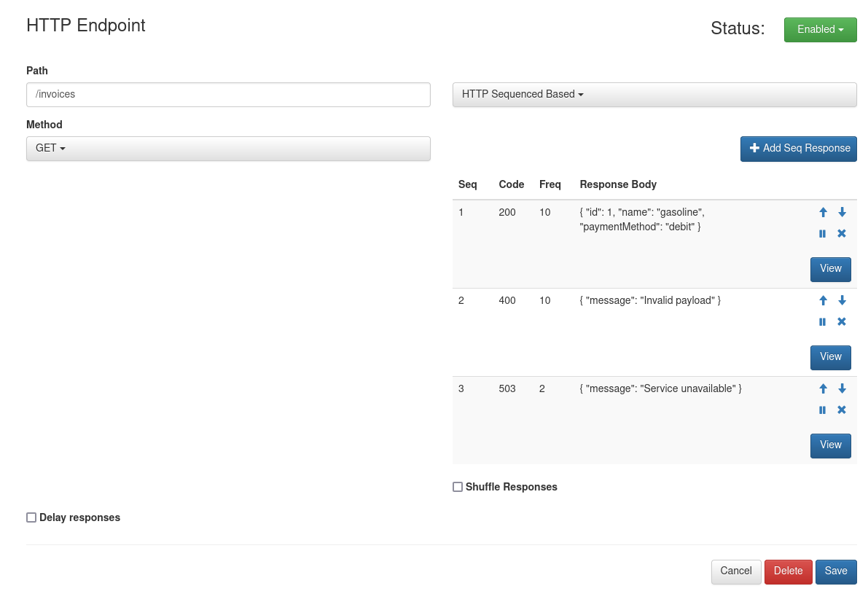Save the endpoint configuration
Viewport: 868px width, 602px height.
(x=836, y=571)
